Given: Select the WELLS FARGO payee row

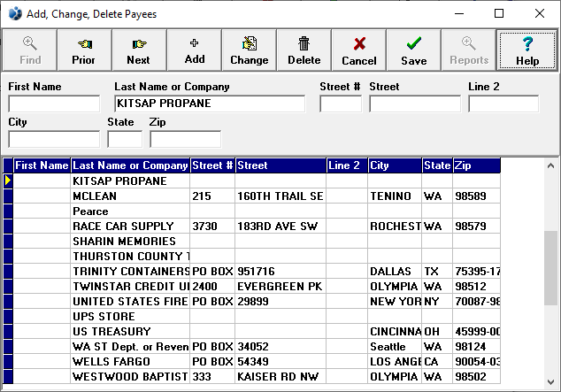Looking at the screenshot, I should [129, 362].
